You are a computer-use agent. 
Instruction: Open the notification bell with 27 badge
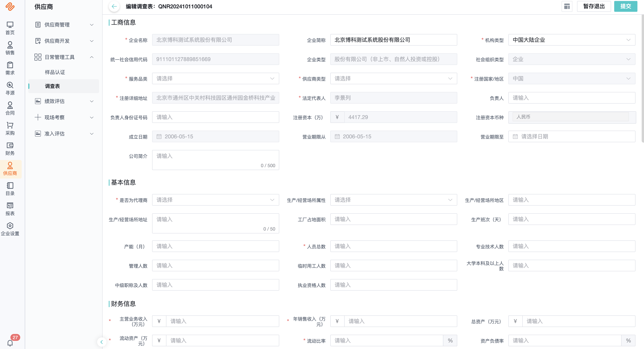pos(10,343)
